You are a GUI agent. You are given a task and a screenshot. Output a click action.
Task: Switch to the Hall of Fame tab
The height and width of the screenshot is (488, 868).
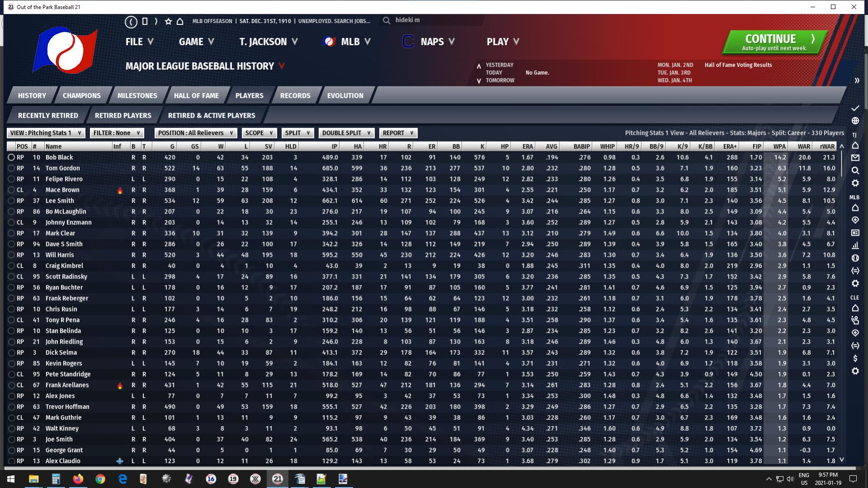point(196,95)
